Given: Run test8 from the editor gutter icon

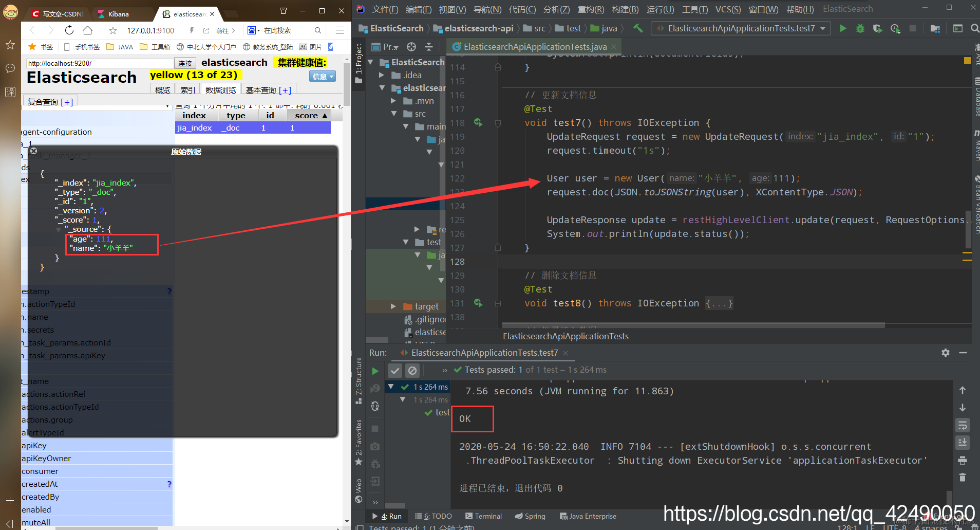Looking at the screenshot, I should pos(478,303).
